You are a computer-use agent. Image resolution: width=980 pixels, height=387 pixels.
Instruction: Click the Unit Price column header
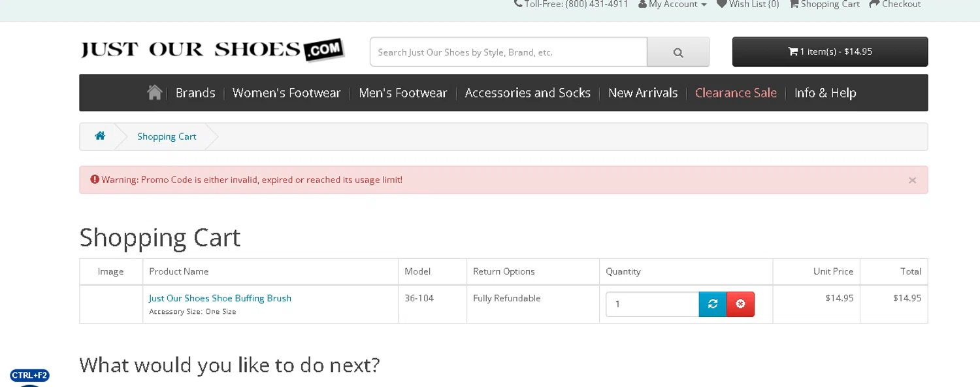[x=833, y=271]
